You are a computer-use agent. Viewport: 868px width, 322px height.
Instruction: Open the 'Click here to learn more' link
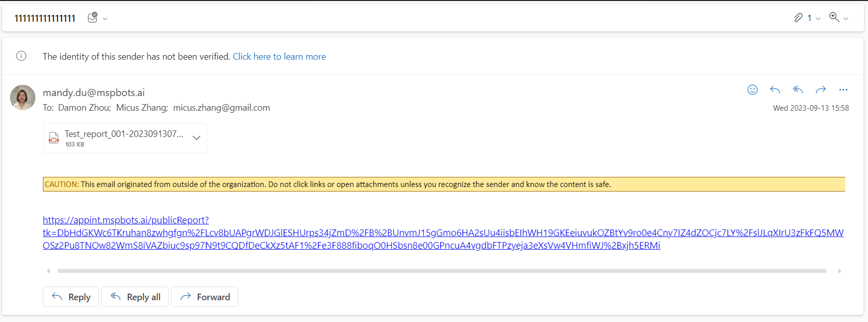point(279,57)
